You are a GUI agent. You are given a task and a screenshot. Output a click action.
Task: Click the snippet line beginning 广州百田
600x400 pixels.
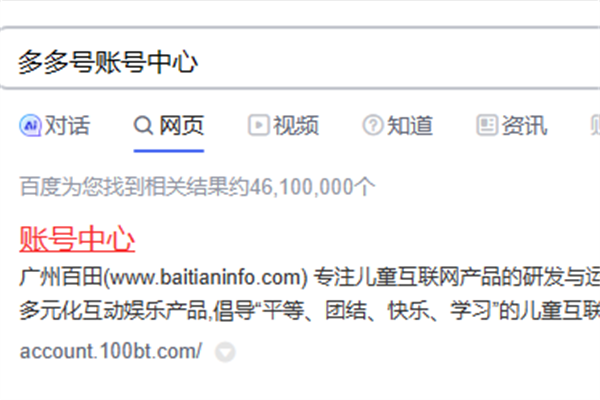310,278
